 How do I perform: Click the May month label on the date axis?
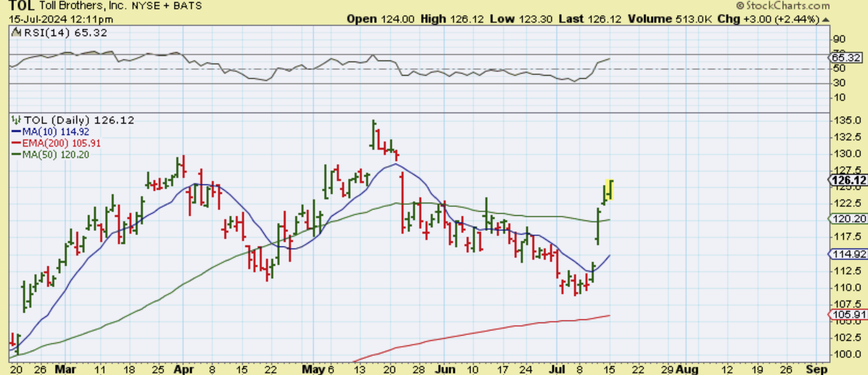click(x=314, y=369)
